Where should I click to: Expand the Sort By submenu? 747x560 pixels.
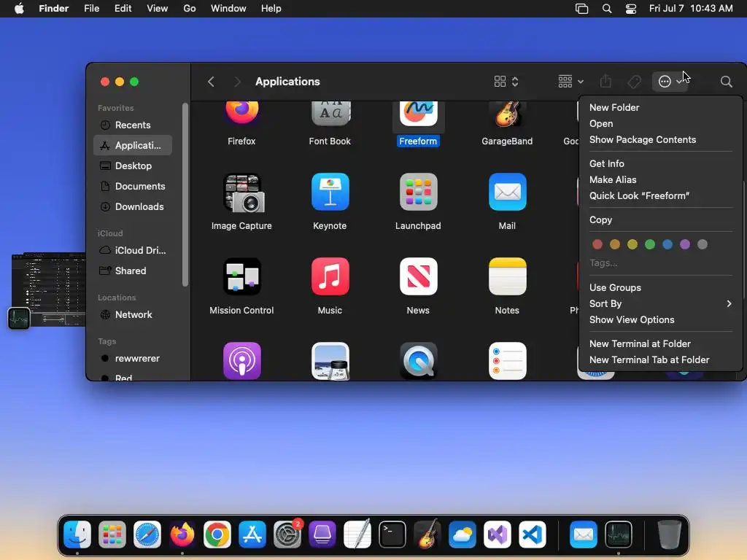(x=661, y=304)
